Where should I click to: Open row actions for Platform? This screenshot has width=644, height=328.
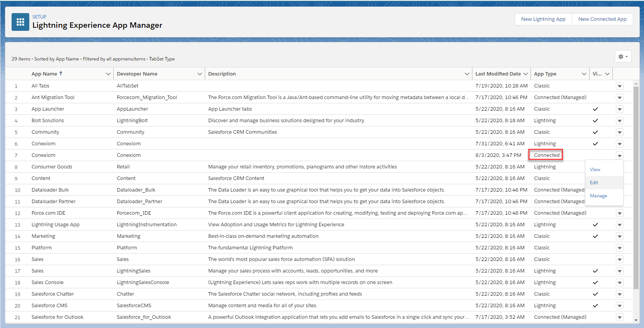click(619, 248)
